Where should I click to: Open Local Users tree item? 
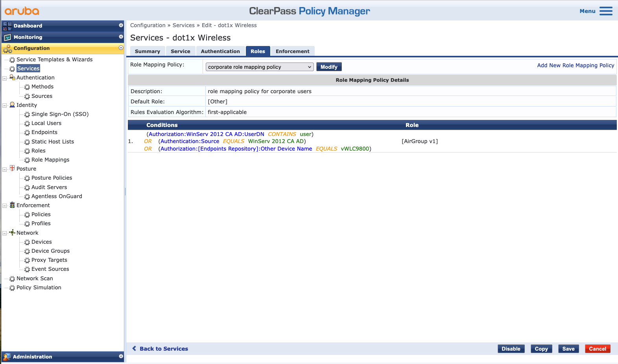(x=46, y=123)
